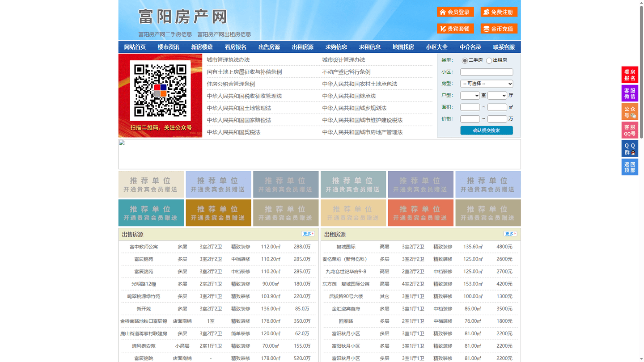The width and height of the screenshot is (644, 362).
Task: Open the 清风泰安苑 sale listing
Action: 144,346
